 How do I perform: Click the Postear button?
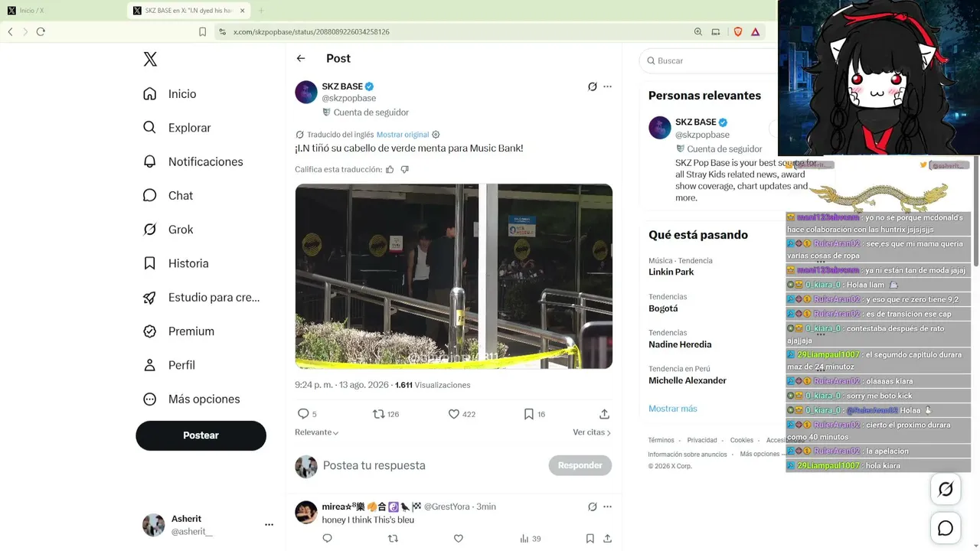tap(201, 435)
